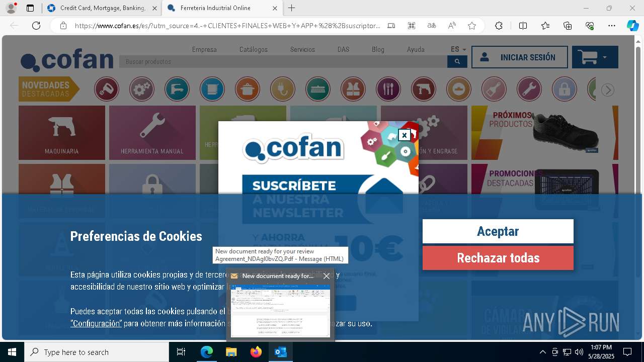
Task: Click Rechazar todas cookies button
Action: point(498,258)
